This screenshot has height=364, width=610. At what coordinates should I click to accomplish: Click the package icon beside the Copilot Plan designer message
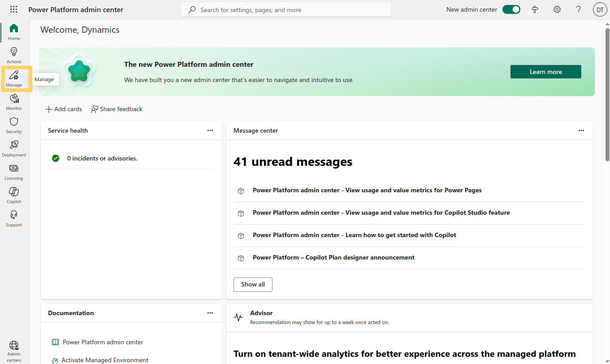pos(241,258)
